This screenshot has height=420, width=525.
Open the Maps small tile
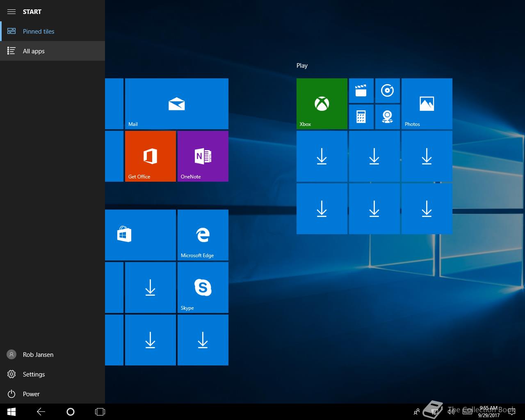388,117
